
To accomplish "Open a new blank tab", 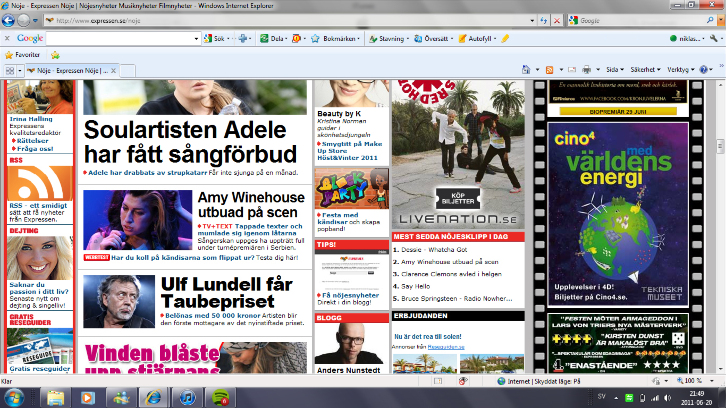I will [127, 70].
